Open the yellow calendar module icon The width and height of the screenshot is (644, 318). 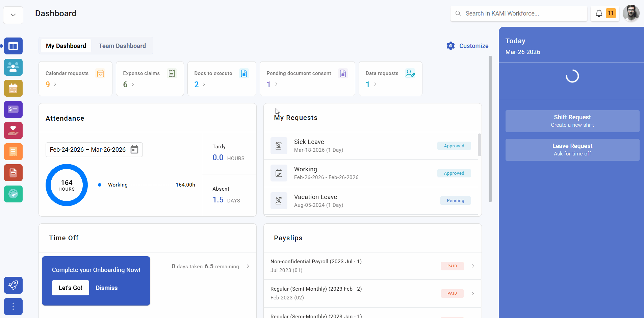coord(13,88)
